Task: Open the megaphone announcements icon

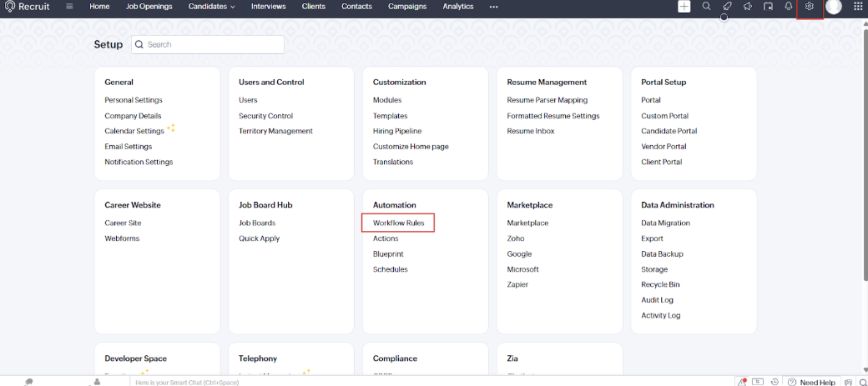Action: (x=747, y=7)
